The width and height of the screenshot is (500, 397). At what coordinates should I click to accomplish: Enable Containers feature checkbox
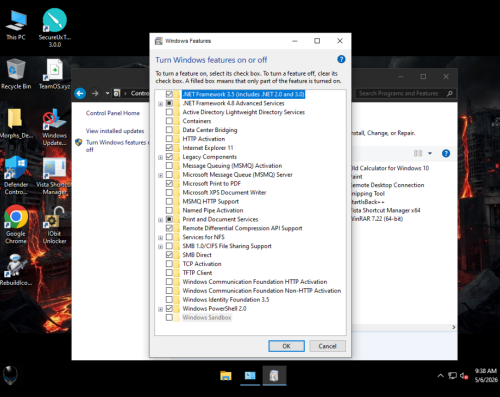point(169,121)
